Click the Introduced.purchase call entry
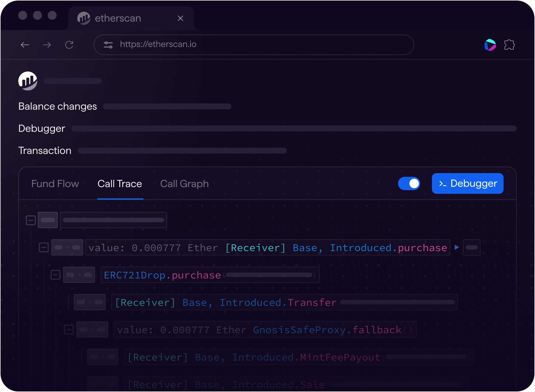535x392 pixels. (x=268, y=247)
